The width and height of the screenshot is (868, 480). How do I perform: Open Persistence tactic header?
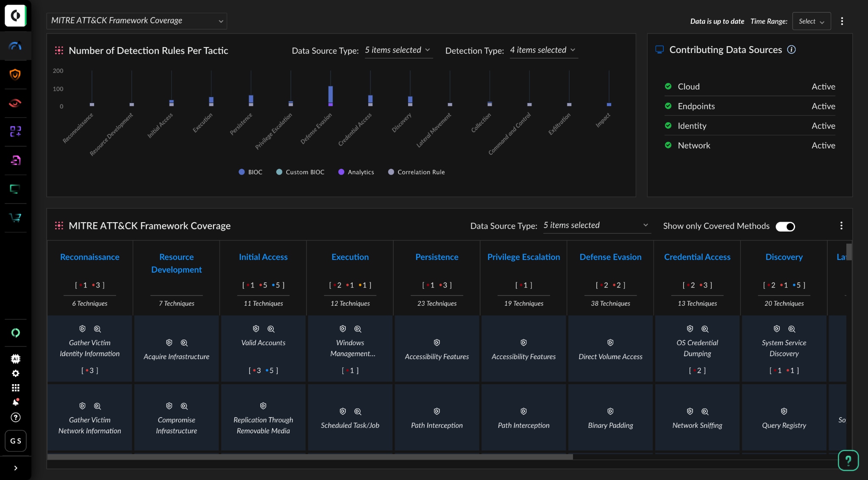pyautogui.click(x=437, y=257)
